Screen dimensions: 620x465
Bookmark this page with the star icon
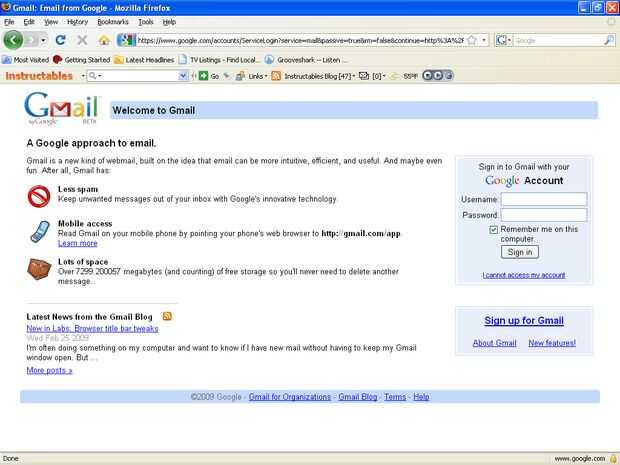tap(472, 40)
